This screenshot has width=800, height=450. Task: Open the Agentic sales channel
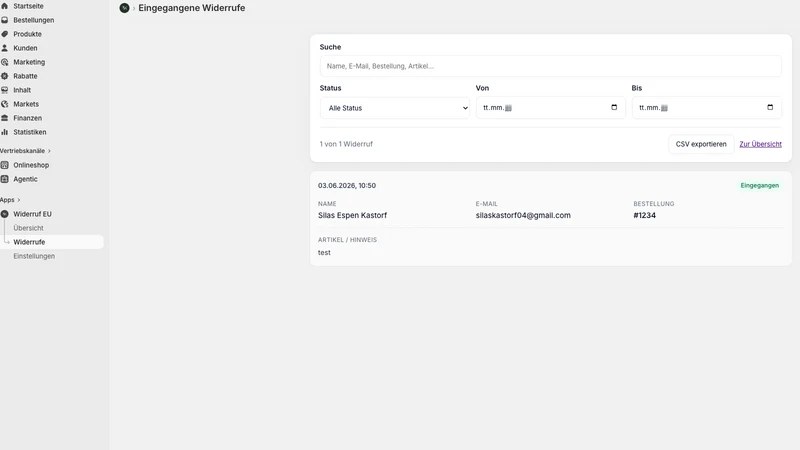(25, 179)
